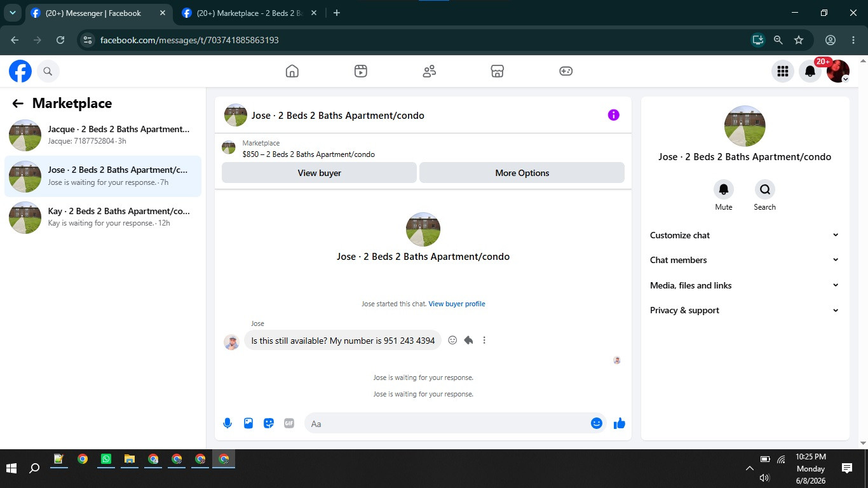Open the Facebook menu grid icon
The image size is (868, 488).
pos(783,71)
